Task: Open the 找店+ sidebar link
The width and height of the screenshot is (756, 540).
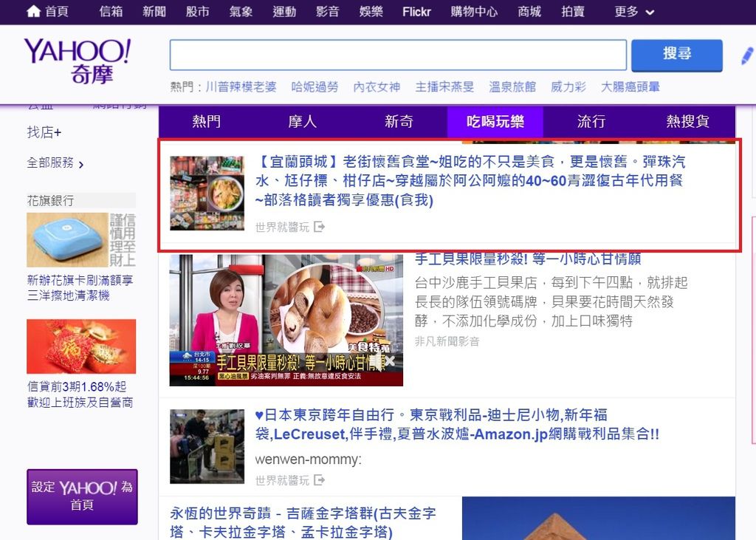Action: (x=44, y=132)
